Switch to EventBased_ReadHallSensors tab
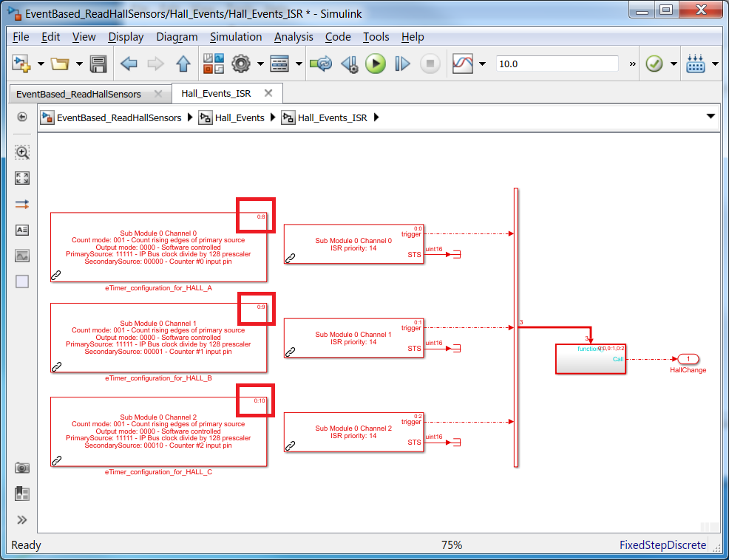 78,94
